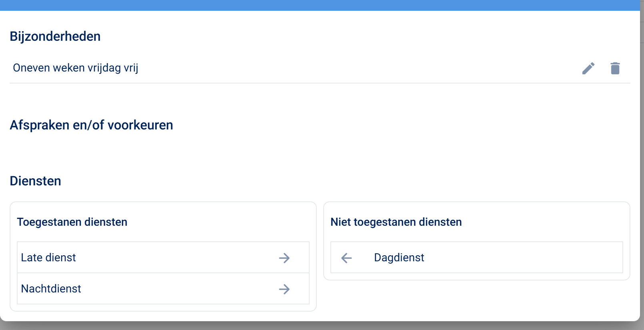The width and height of the screenshot is (644, 330).
Task: Move Dagdienst back with left arrow
Action: (346, 258)
